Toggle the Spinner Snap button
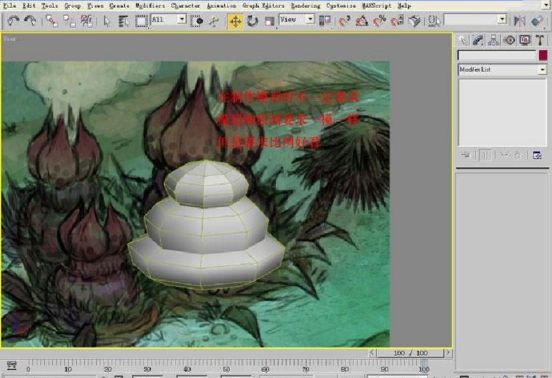 397,21
